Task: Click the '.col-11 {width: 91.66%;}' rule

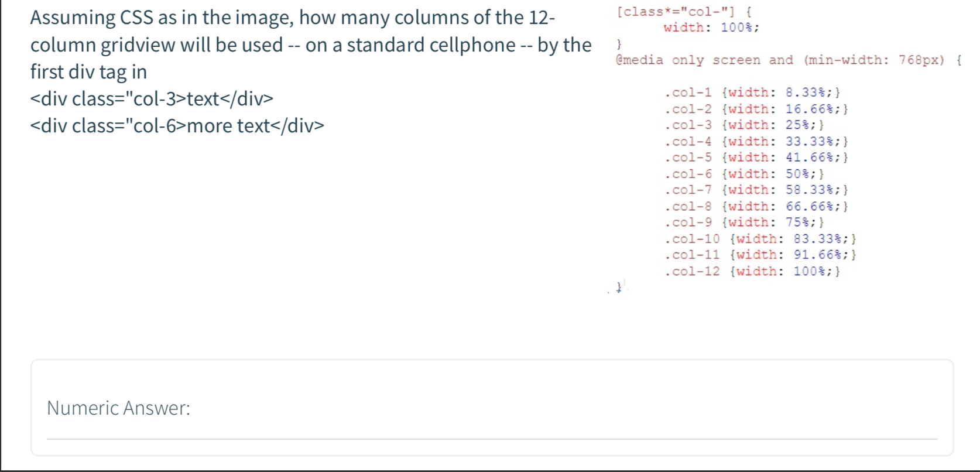Action: point(760,254)
